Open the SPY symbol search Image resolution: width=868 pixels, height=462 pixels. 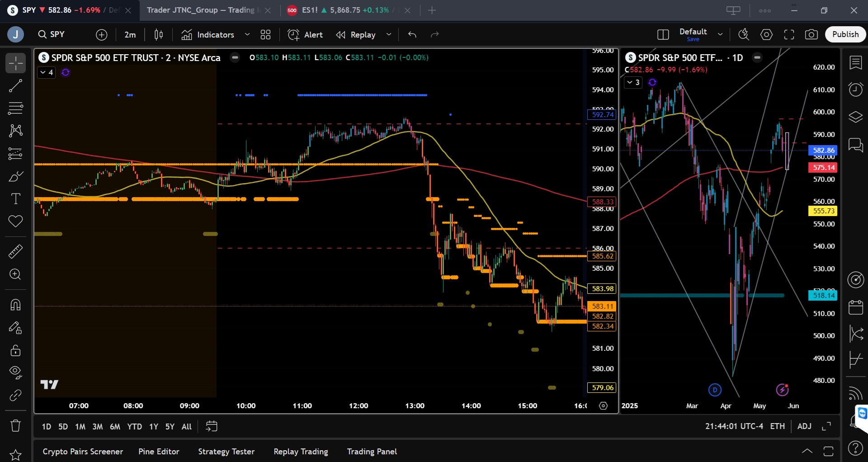click(x=52, y=34)
